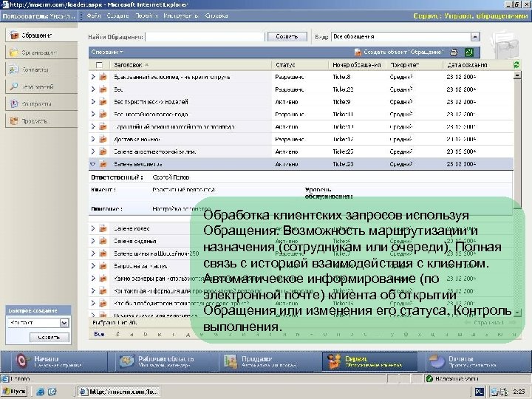Click case icon of 'Замена сиденья' row
The height and width of the screenshot is (399, 532).
click(103, 241)
